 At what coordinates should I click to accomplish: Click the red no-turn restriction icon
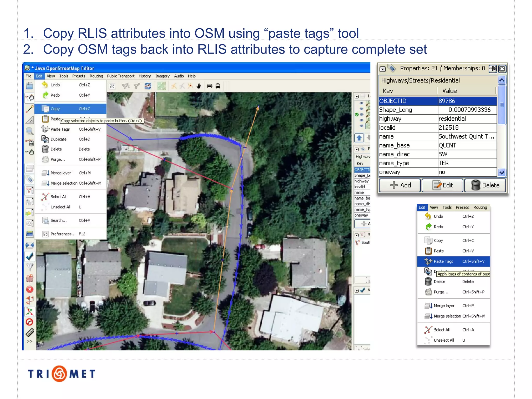(x=30, y=322)
